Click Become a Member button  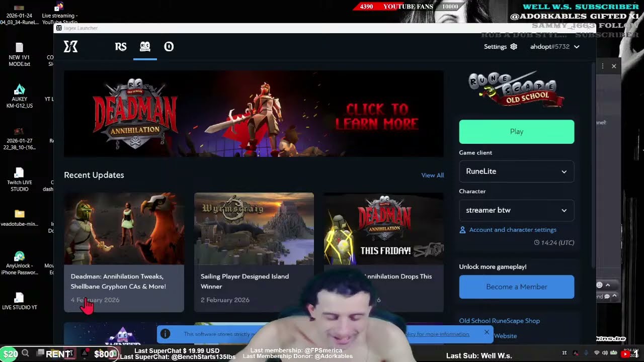[517, 287]
